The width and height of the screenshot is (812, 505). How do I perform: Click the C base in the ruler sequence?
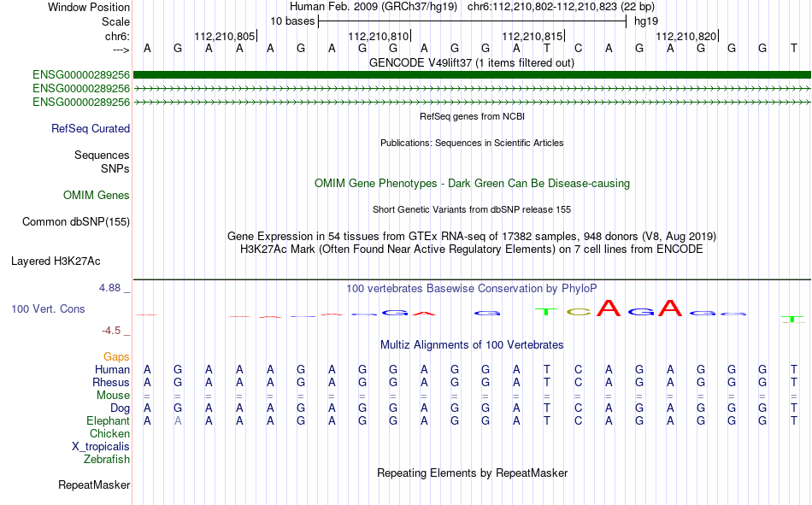point(579,48)
